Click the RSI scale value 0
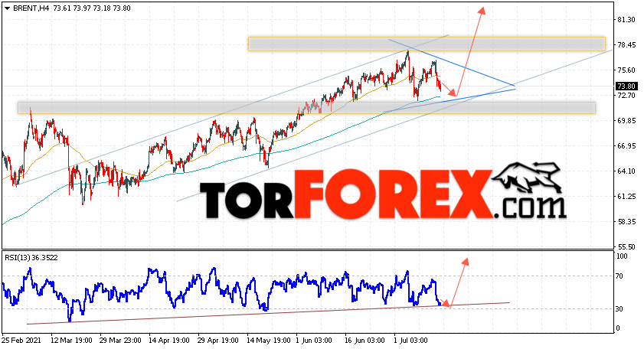Viewport: 644px width, 349px height. (x=619, y=328)
